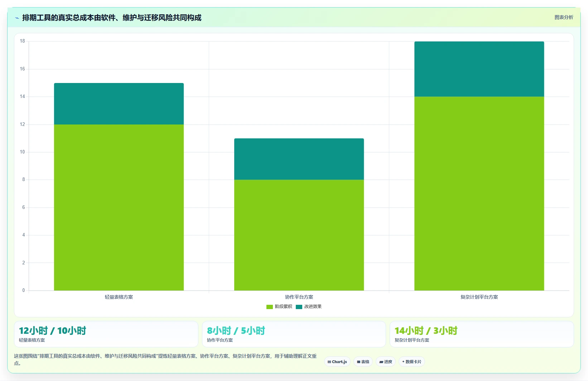
Task: Click the 表格 tag pill
Action: 363,362
